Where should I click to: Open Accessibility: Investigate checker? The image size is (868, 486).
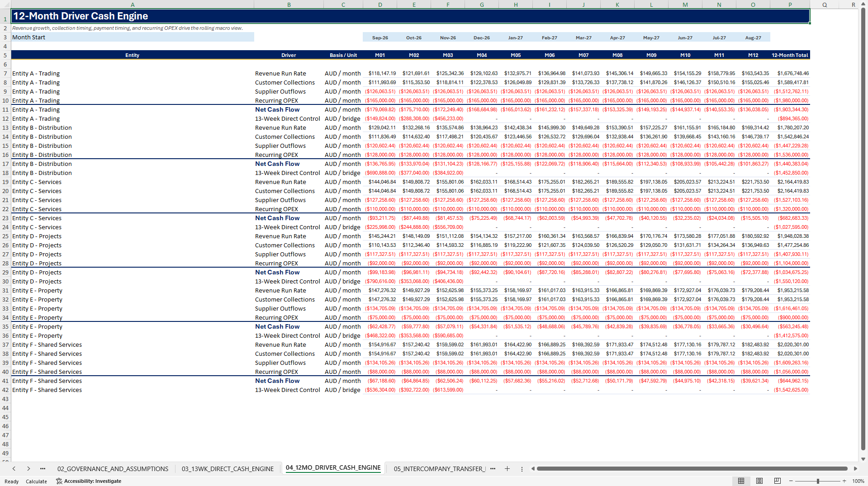click(x=89, y=481)
